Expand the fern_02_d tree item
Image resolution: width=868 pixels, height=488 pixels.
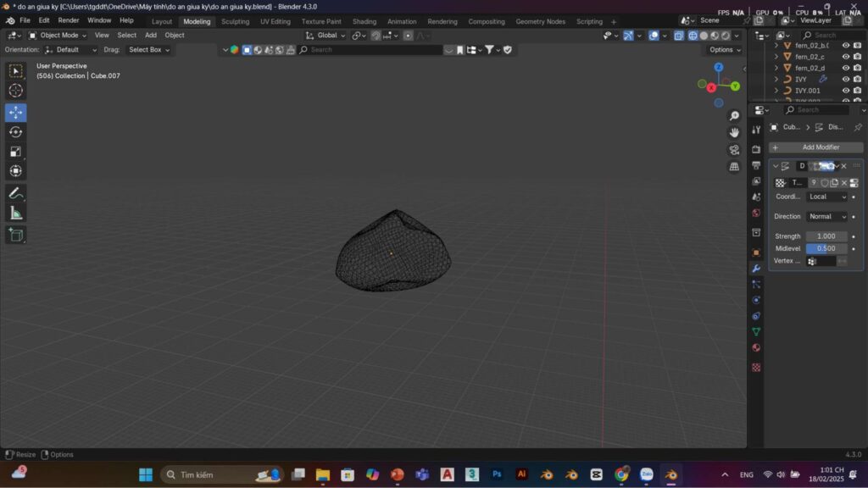pos(776,68)
